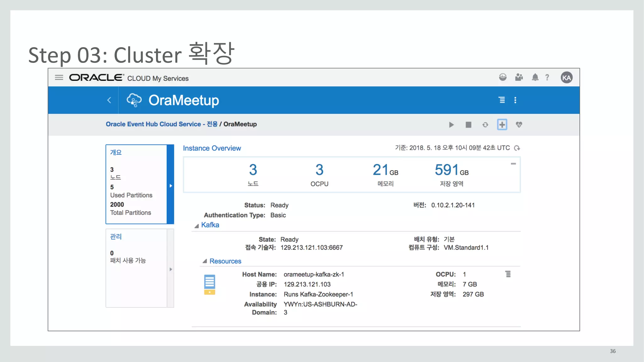Open the notifications bell icon
The width and height of the screenshot is (644, 362).
click(x=535, y=77)
